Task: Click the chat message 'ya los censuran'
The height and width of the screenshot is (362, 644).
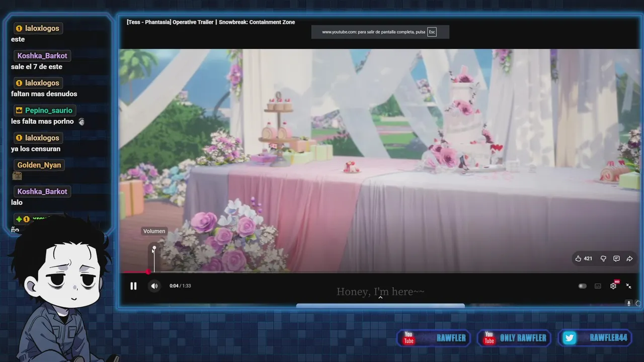Action: coord(36,149)
